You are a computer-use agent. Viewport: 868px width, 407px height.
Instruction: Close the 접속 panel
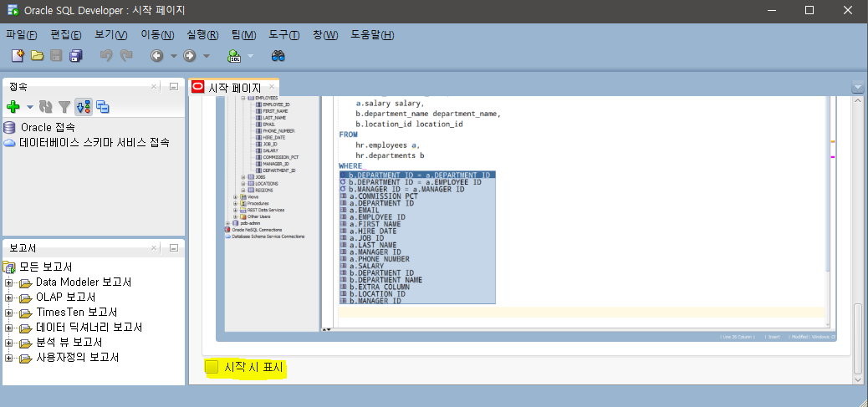point(154,87)
